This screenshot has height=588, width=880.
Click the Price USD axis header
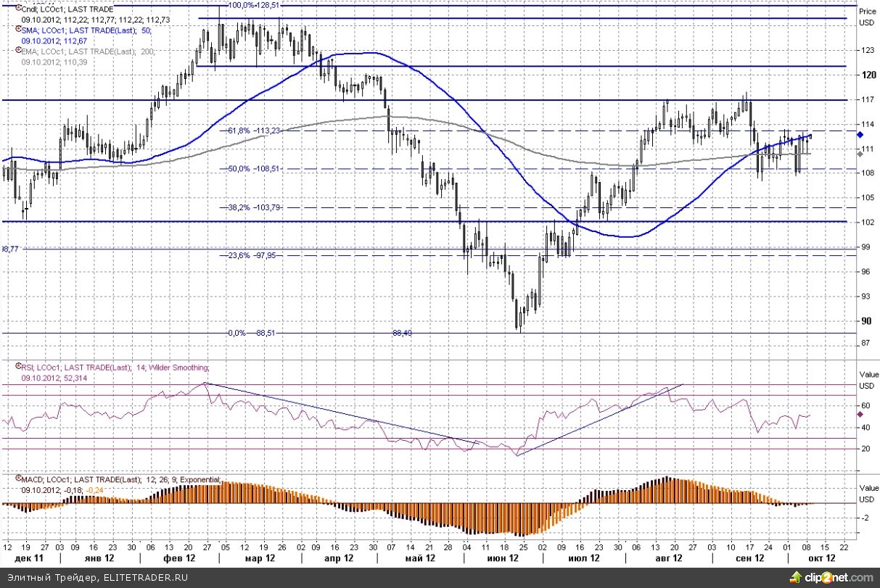(x=866, y=17)
